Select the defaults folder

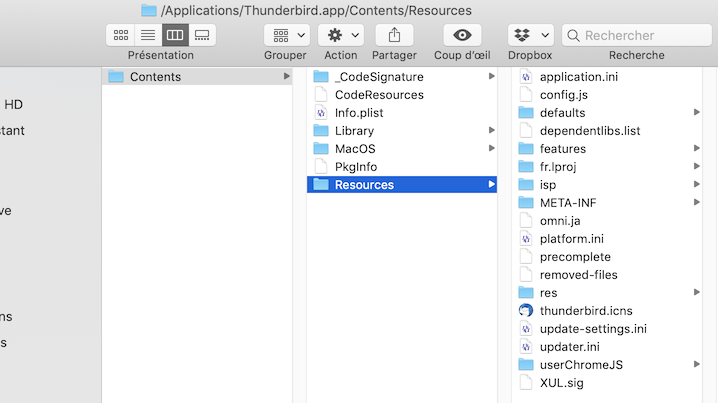607,113
